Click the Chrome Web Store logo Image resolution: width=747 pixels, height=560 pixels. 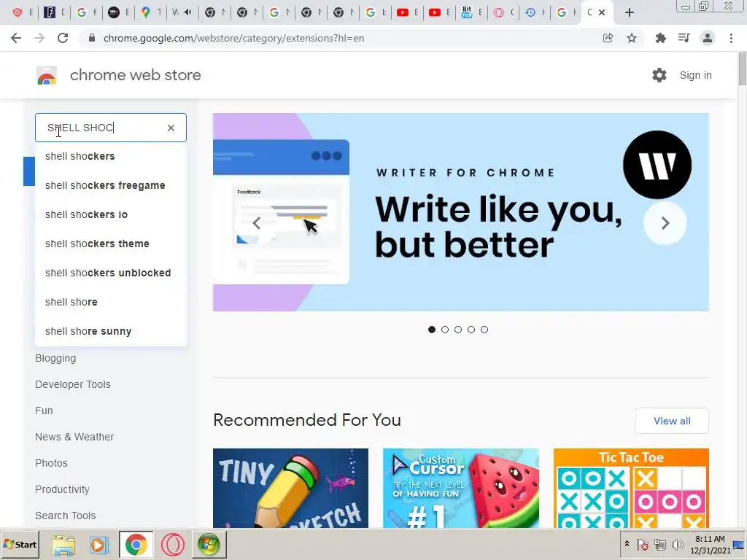point(47,75)
